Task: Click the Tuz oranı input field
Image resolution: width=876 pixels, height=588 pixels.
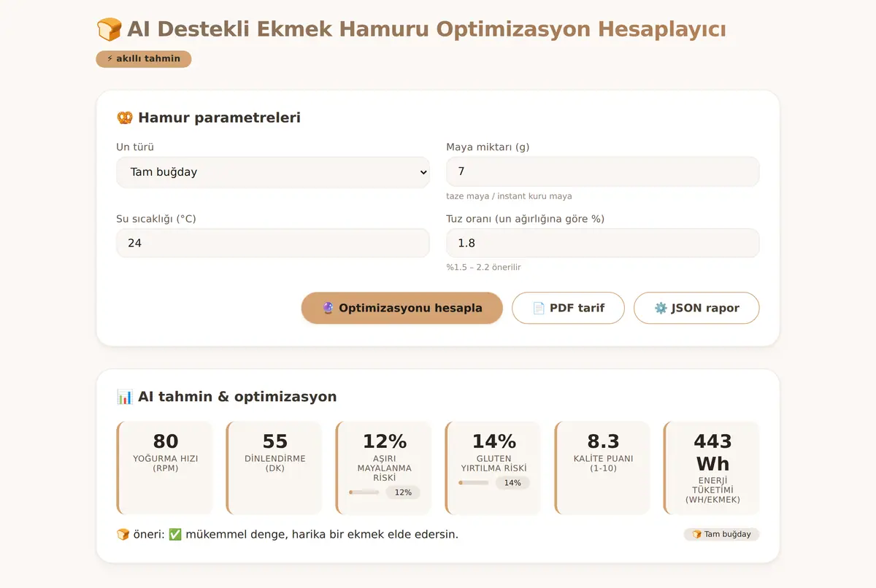Action: 603,243
